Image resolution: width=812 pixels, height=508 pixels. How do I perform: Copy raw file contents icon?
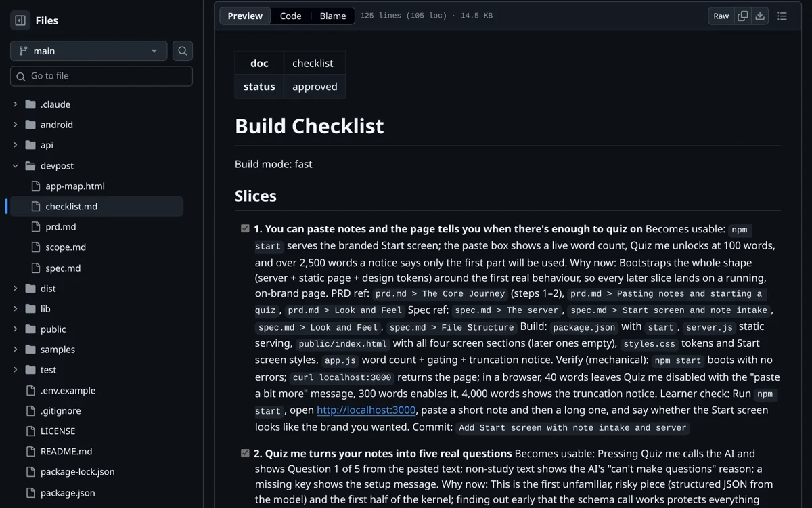click(743, 16)
